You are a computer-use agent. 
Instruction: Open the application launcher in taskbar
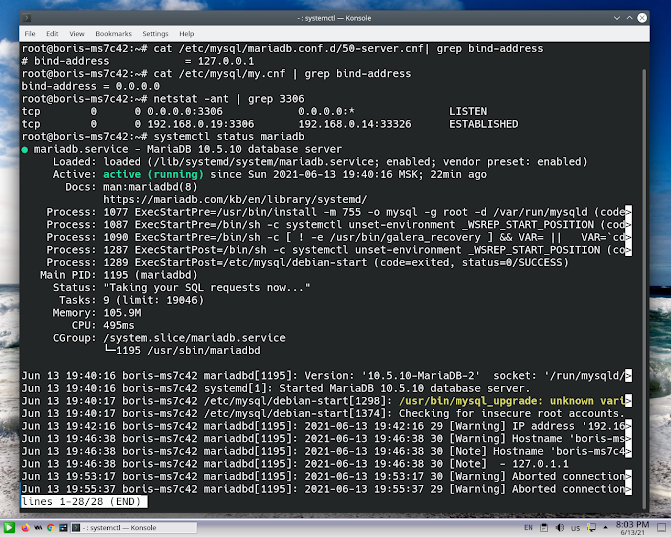pyautogui.click(x=9, y=527)
